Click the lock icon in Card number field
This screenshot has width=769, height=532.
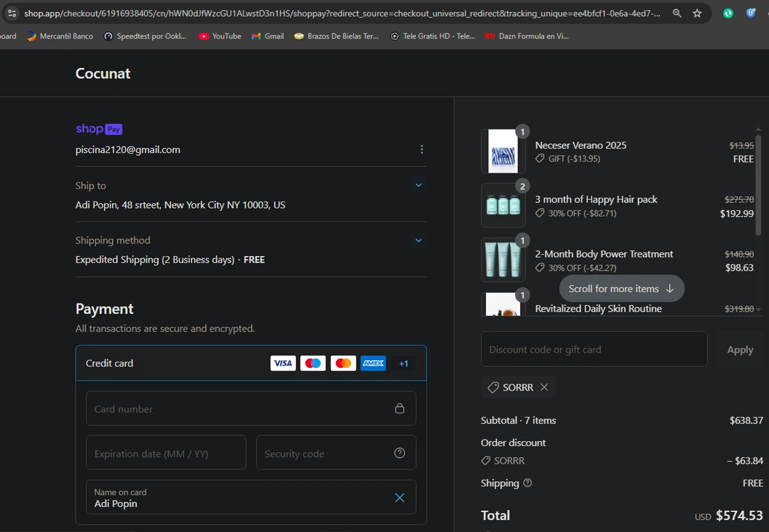[x=399, y=408]
